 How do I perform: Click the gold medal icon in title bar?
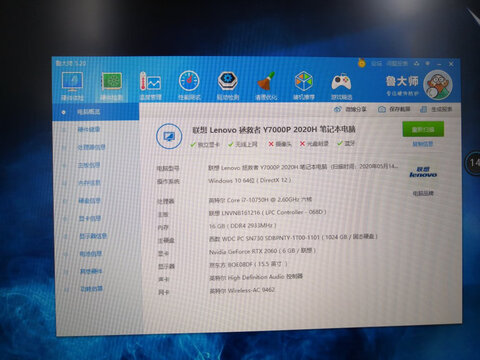(x=362, y=62)
